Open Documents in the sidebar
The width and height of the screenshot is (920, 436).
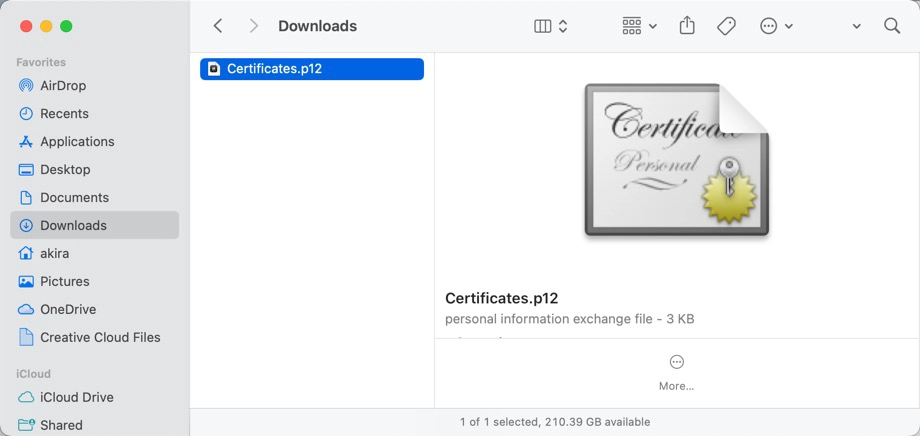[94, 198]
